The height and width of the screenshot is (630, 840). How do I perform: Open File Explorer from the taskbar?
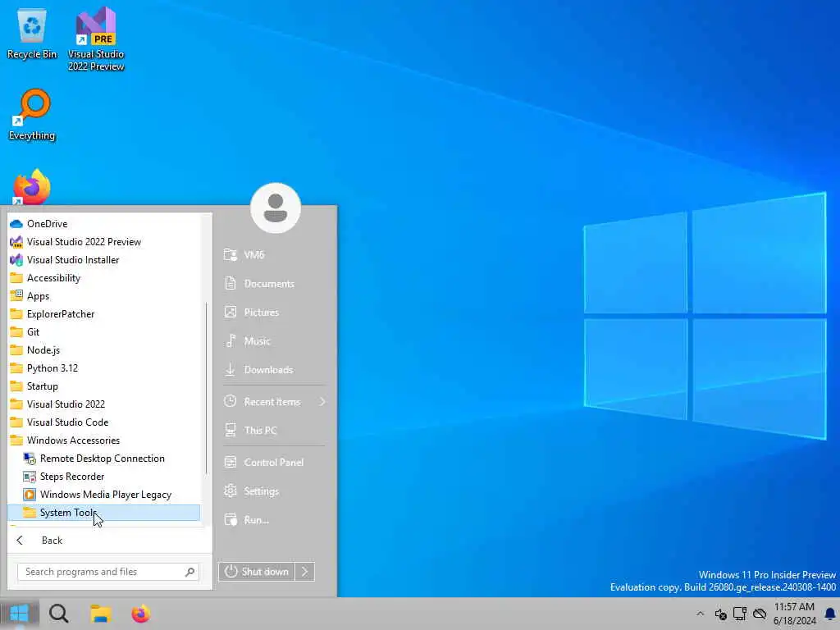(x=100, y=614)
